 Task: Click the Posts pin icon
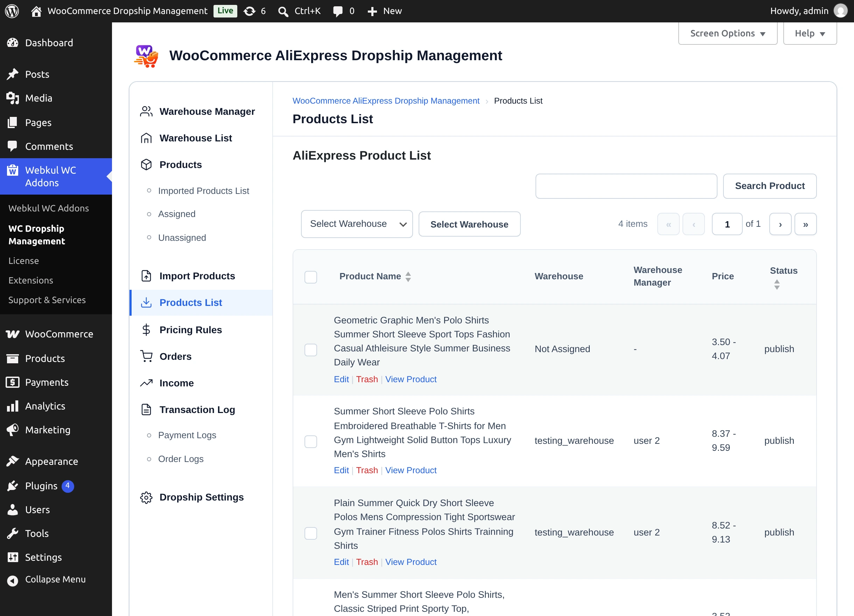point(13,74)
